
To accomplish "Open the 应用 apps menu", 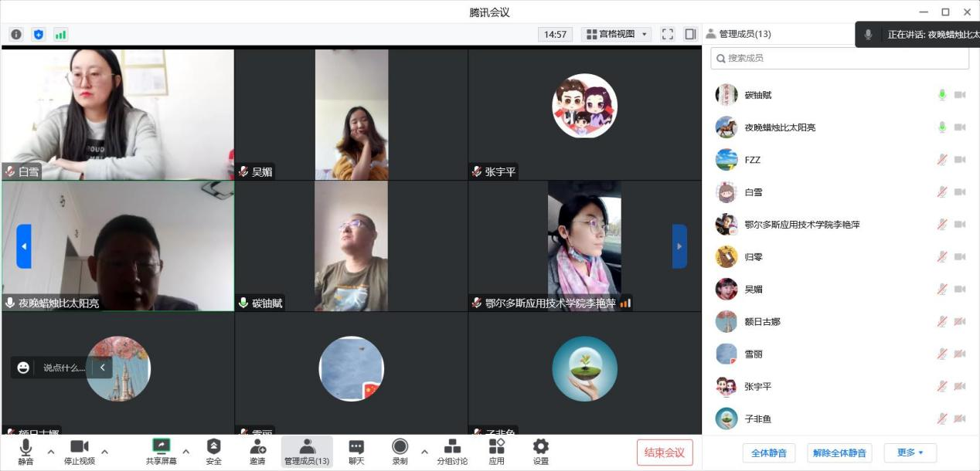I will (496, 452).
